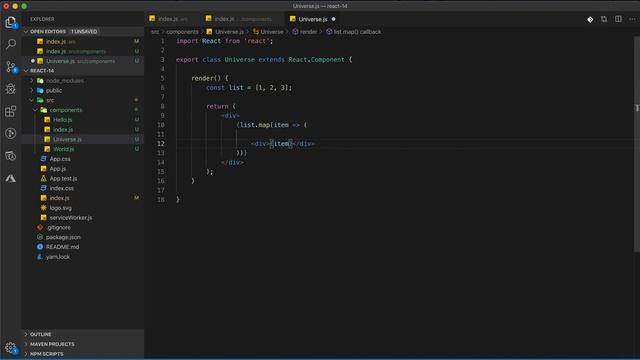Click the components breadcrumb segment

(x=182, y=31)
